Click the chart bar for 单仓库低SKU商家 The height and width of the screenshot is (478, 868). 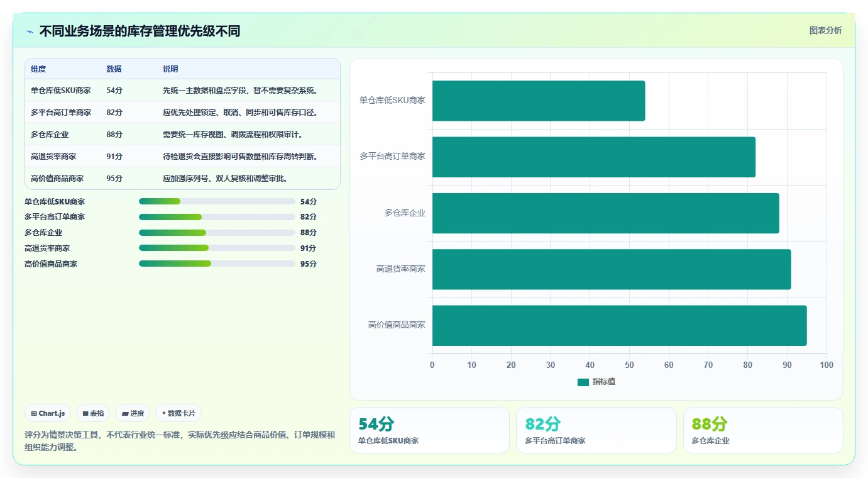point(539,101)
